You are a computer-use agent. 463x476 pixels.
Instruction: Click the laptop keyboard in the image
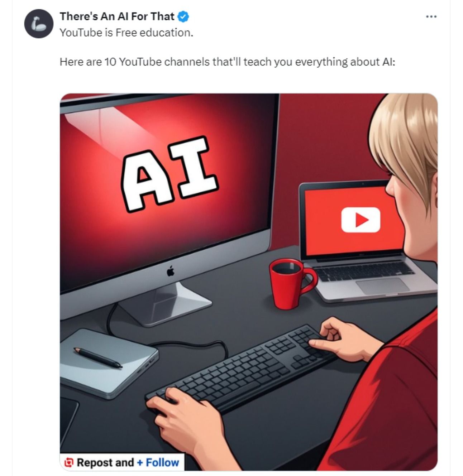(x=366, y=270)
